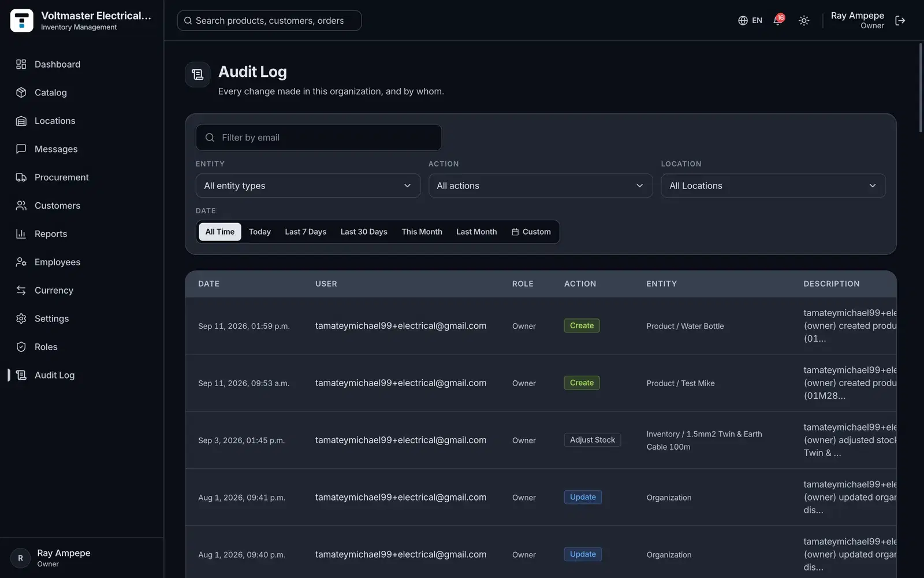Toggle light theme sun icon
Screen dimensions: 924x578
click(804, 20)
